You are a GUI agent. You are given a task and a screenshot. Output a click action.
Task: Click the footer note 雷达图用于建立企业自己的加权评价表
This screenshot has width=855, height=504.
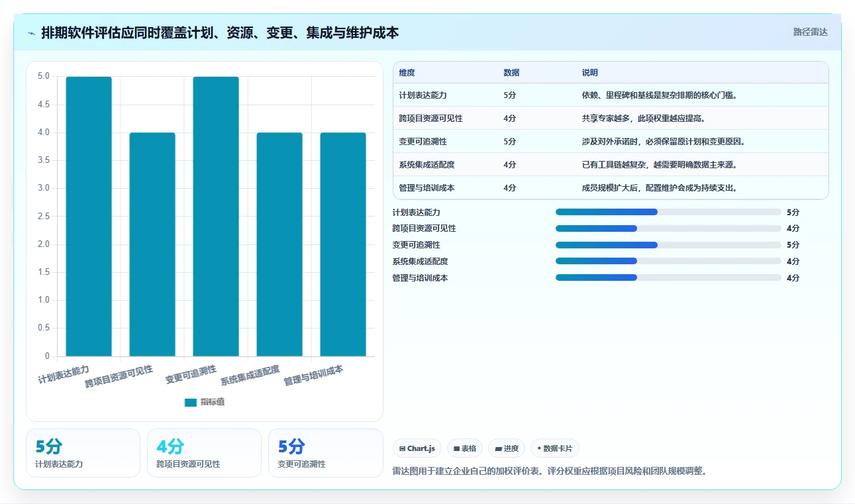click(468, 472)
